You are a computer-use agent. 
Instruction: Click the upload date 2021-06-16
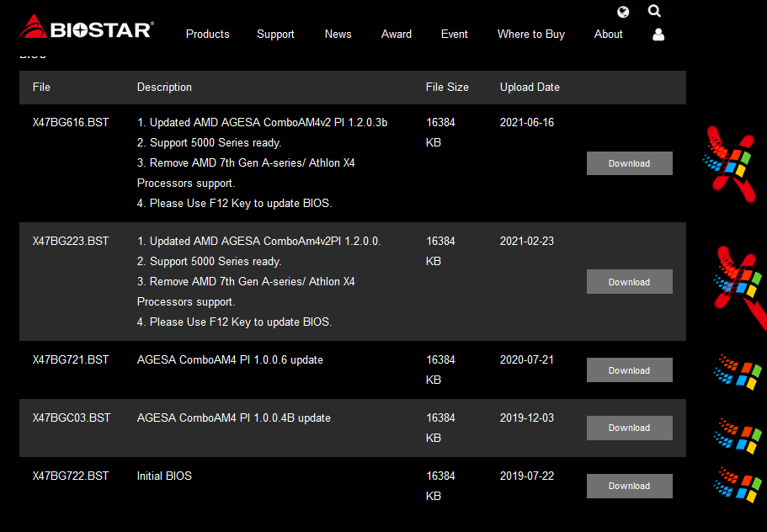(527, 122)
